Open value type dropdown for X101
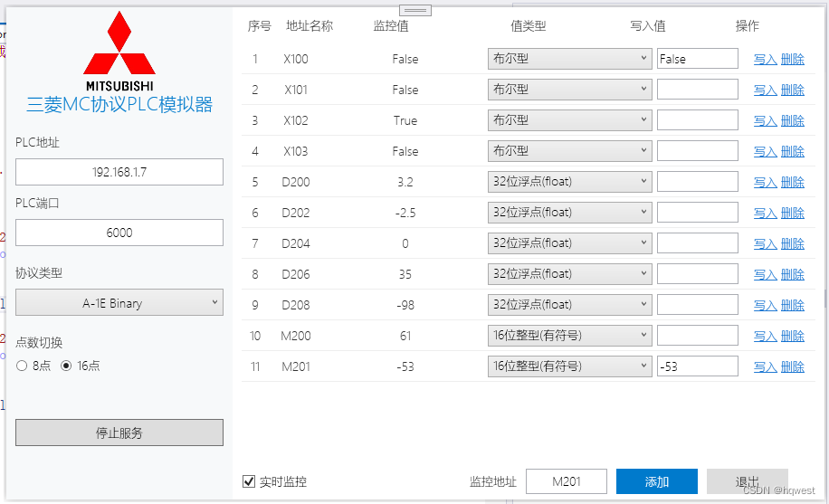Screen dimensions: 829x504 click(x=569, y=90)
